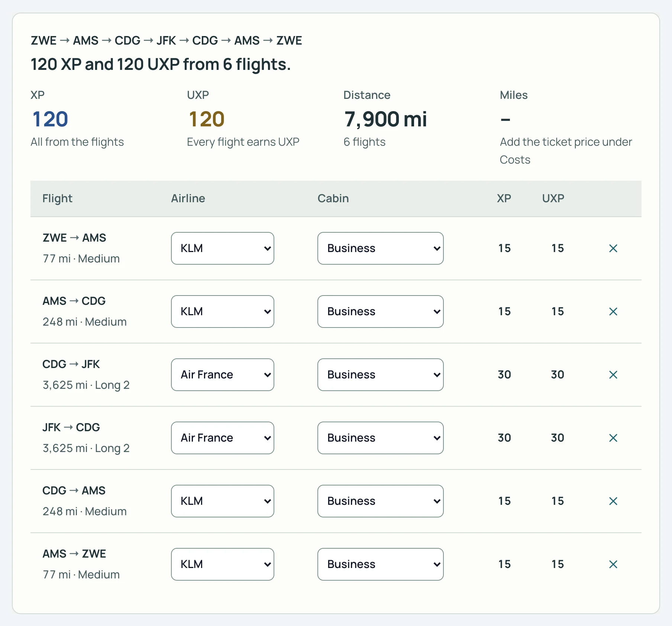Click 'All from the flights' note
Image resolution: width=672 pixels, height=626 pixels.
[x=77, y=142]
